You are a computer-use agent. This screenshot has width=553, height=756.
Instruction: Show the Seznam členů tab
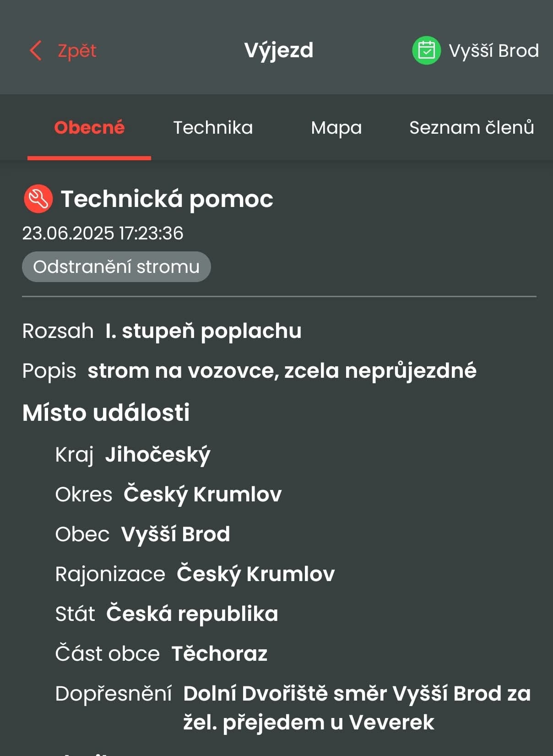(x=472, y=127)
